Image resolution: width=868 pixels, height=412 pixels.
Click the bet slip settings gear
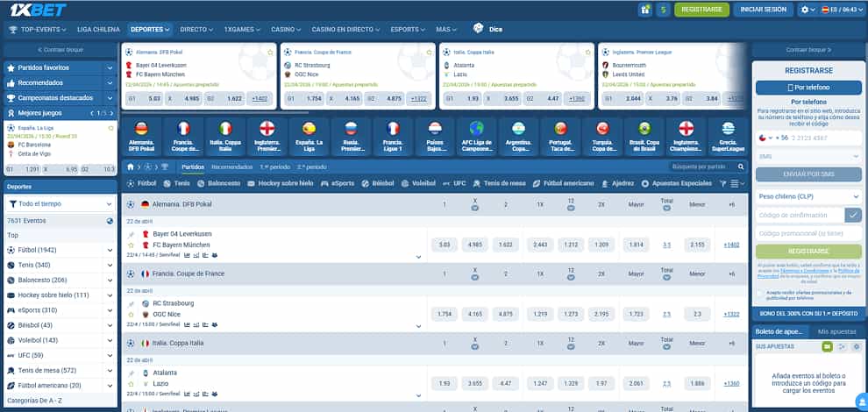click(857, 346)
